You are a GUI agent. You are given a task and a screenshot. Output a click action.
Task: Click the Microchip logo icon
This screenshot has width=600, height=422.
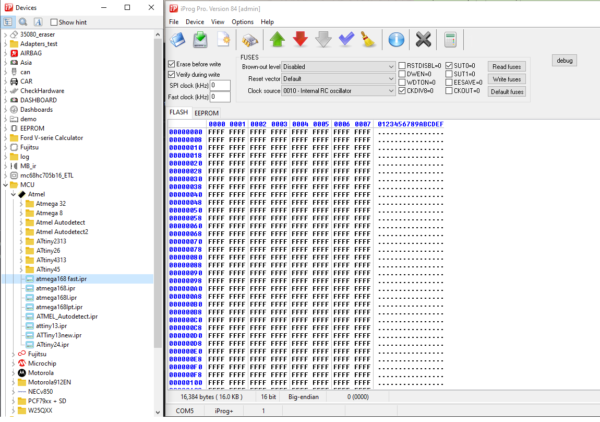point(22,363)
